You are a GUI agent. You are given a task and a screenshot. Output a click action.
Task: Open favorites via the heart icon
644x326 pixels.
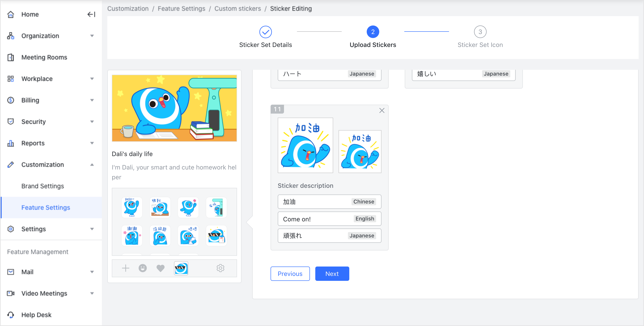click(160, 268)
